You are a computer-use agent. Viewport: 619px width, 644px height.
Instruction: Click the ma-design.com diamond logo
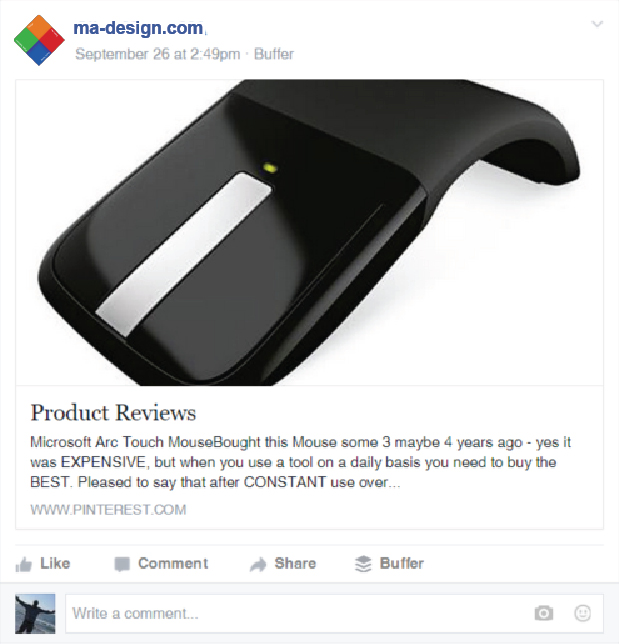pos(39,40)
